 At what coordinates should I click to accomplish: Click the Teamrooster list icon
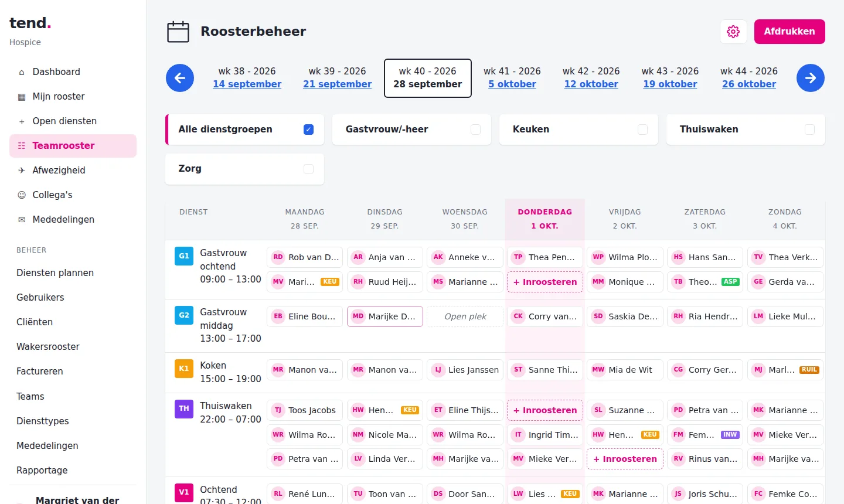pos(22,146)
